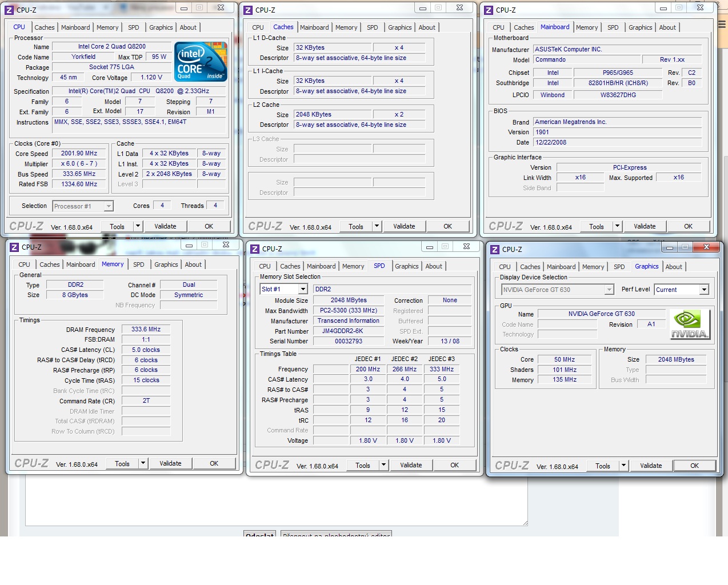Click OK in the NVIDIA Graphics window
Viewport: 728px width, 585px height.
[694, 466]
